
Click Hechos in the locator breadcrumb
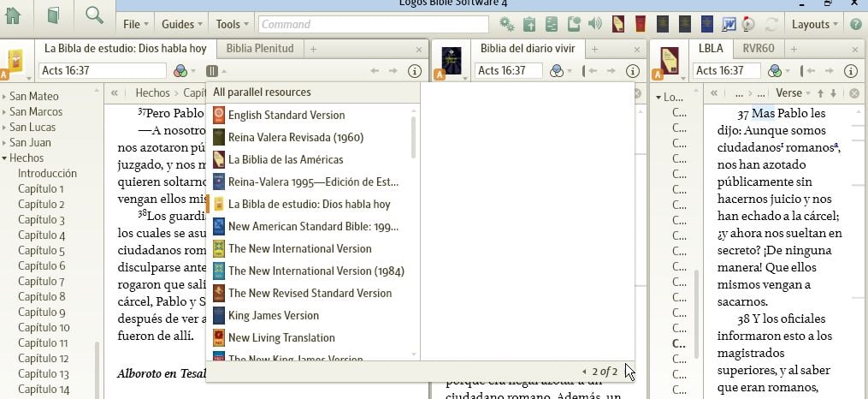pos(152,93)
